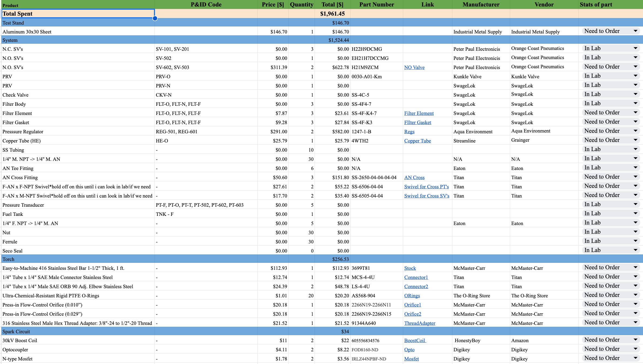The image size is (643, 364).
Task: Select the Total Spent cell
Action: [x=78, y=14]
